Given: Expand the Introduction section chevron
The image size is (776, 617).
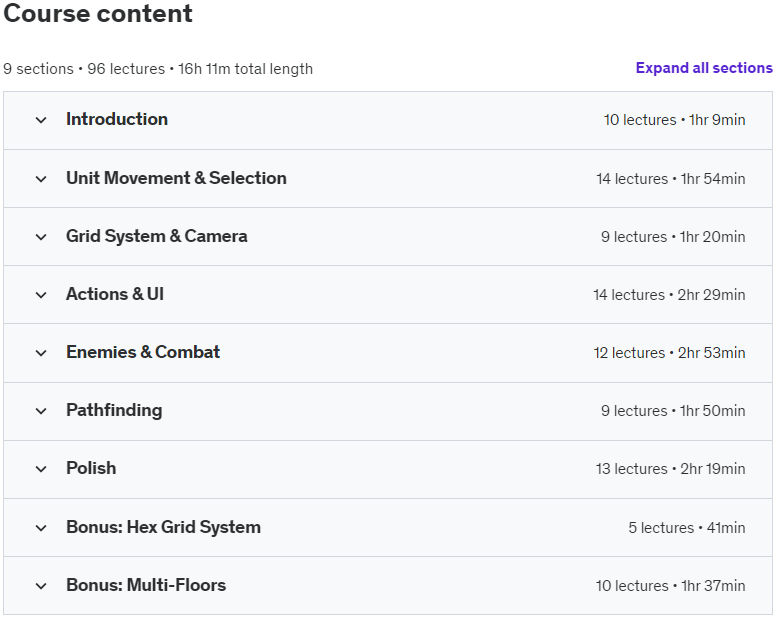Looking at the screenshot, I should coord(41,120).
